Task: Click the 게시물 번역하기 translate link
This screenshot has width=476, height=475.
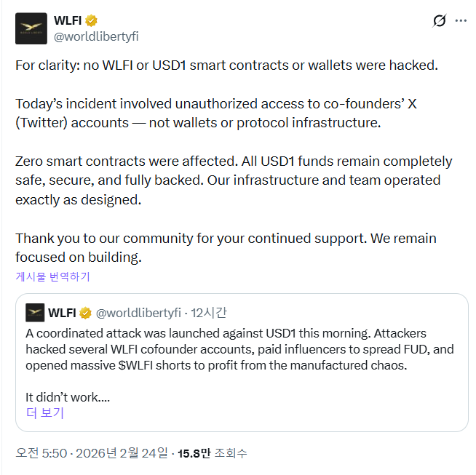Action: tap(52, 276)
